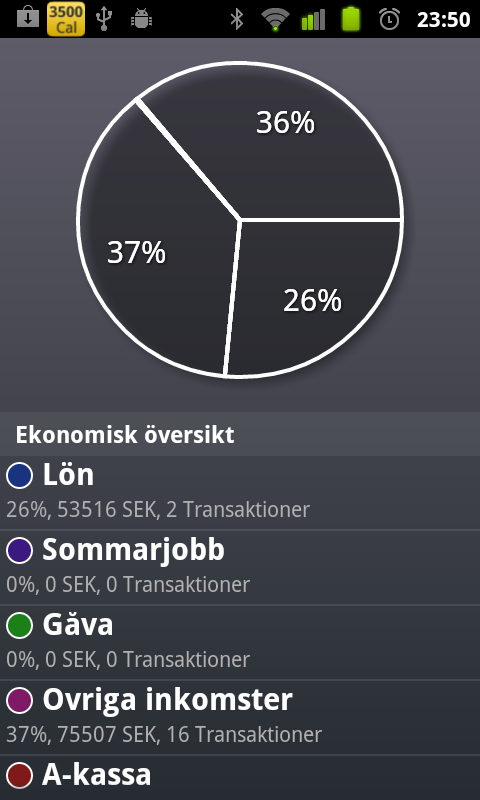Screen dimensions: 480x800
Task: Tap the Android debugging status icon
Action: [x=142, y=19]
